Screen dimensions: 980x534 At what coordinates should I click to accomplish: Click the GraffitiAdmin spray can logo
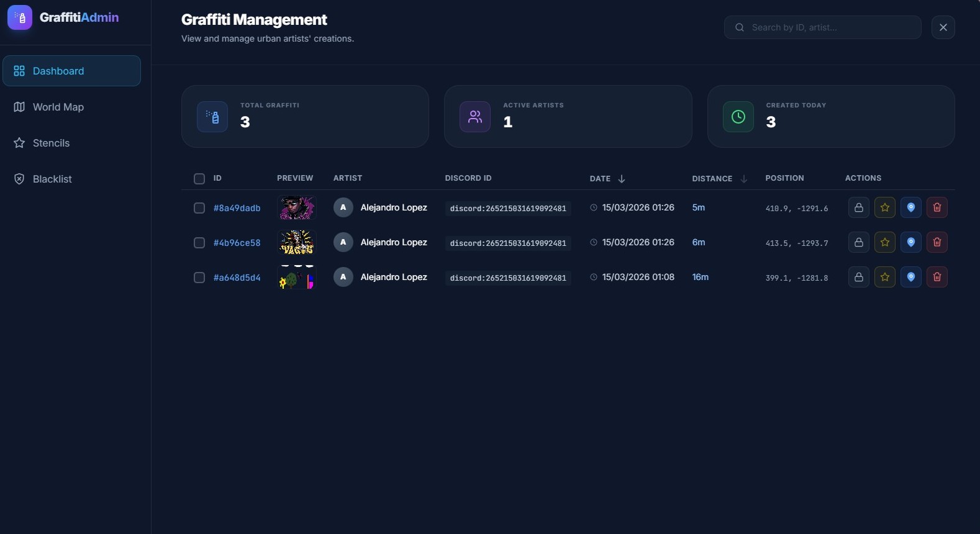(x=20, y=17)
